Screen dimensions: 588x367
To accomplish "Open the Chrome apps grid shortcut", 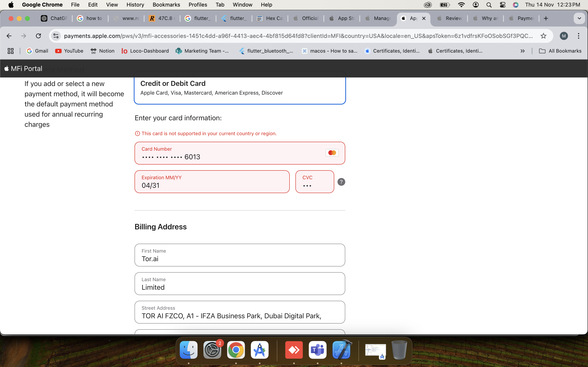I will (x=10, y=51).
